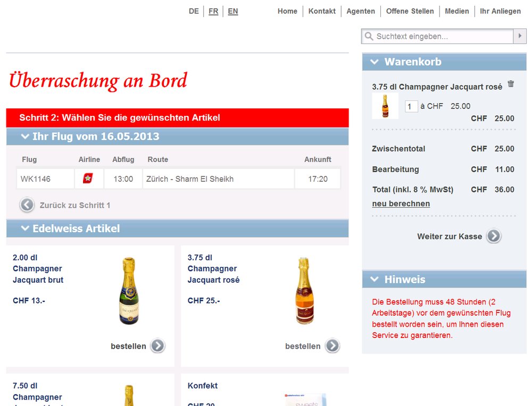532x406 pixels.
Task: Open the Medien page
Action: (456, 11)
